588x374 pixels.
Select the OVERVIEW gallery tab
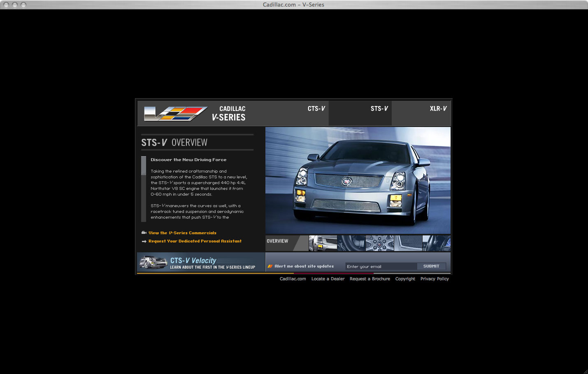287,243
